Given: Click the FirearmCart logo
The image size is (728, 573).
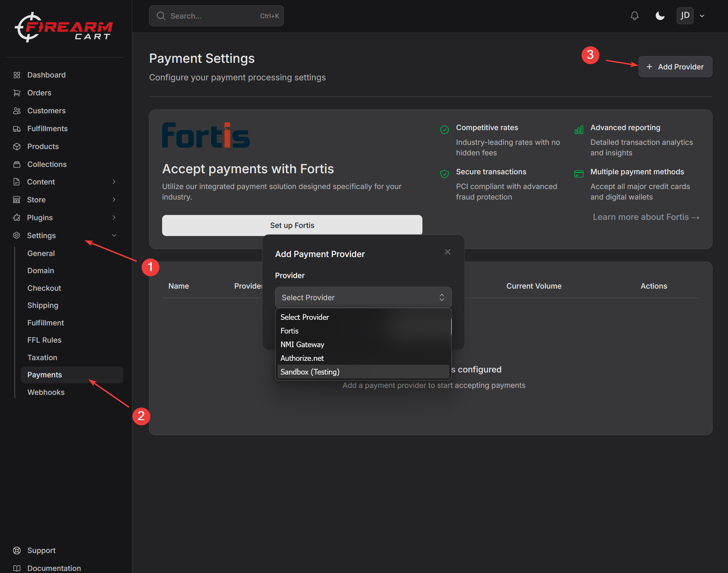Looking at the screenshot, I should pyautogui.click(x=64, y=27).
